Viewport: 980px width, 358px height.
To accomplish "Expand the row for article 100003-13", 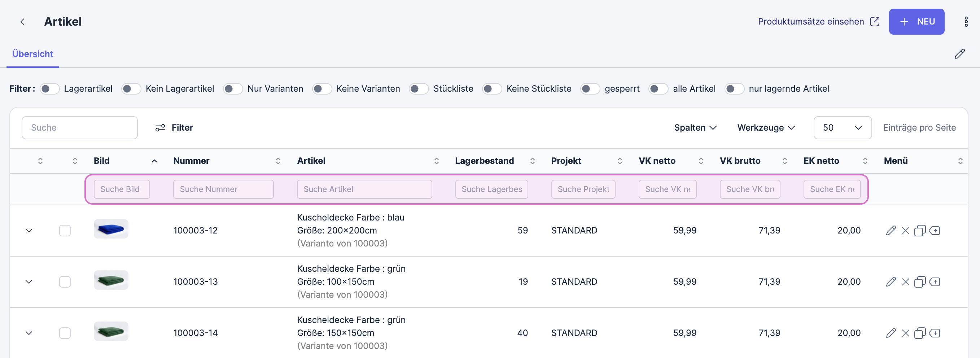I will click(29, 282).
